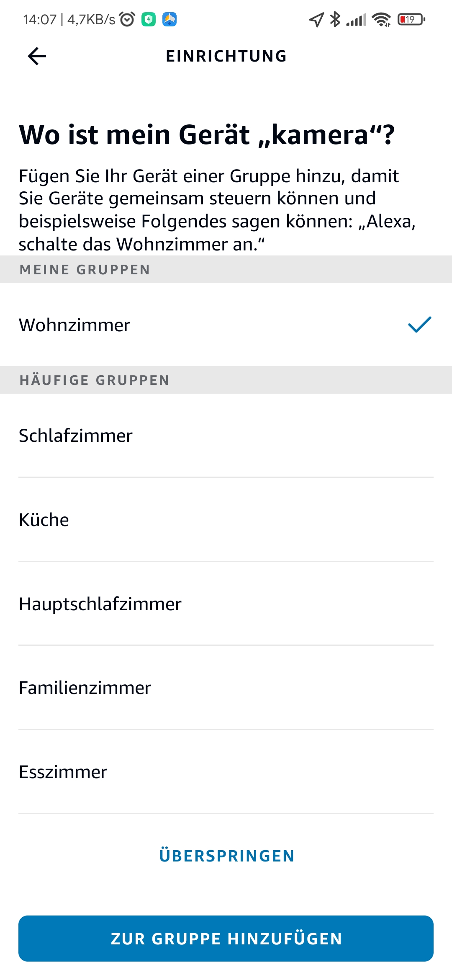This screenshot has width=452, height=980.
Task: Choose Küche as the group
Action: click(x=44, y=520)
